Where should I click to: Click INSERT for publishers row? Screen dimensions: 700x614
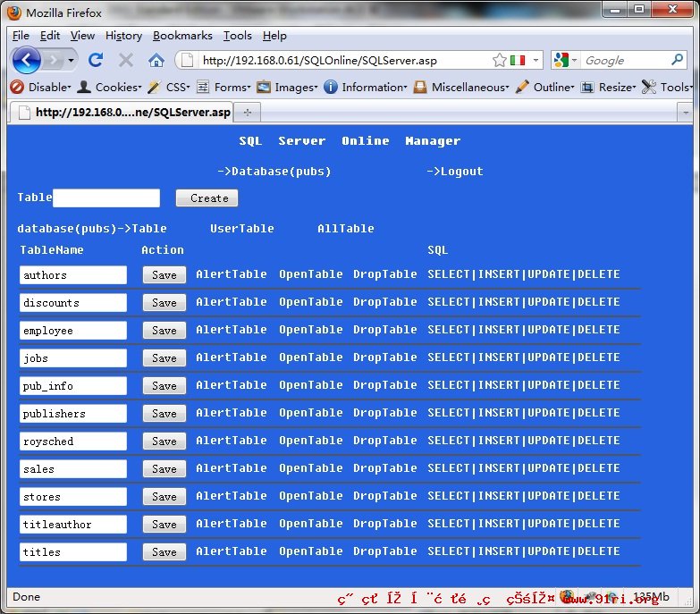click(x=500, y=412)
